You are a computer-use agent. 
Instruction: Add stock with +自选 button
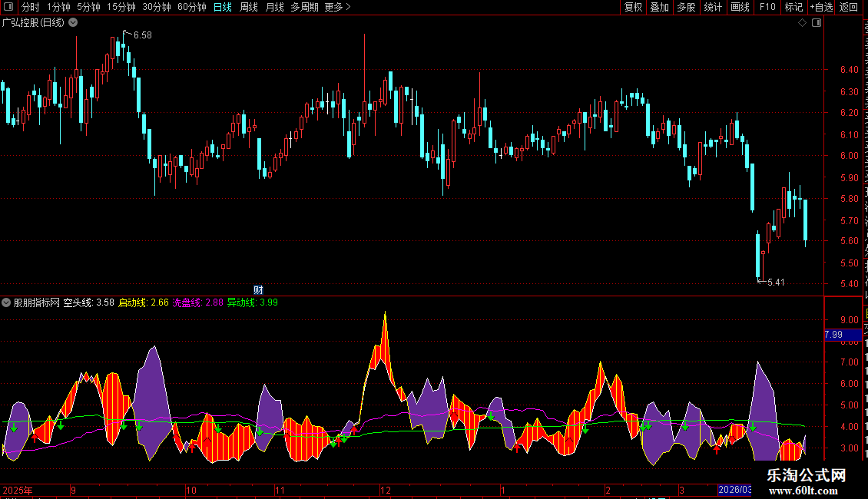[821, 7]
